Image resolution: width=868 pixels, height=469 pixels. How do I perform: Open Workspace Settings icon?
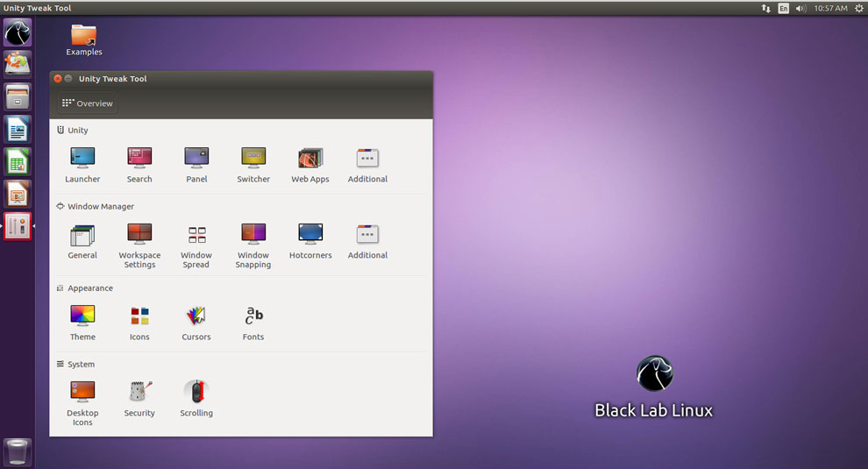coord(139,245)
